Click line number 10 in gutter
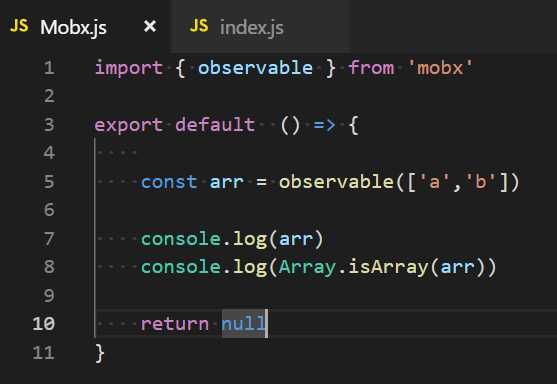557x384 pixels. point(43,324)
